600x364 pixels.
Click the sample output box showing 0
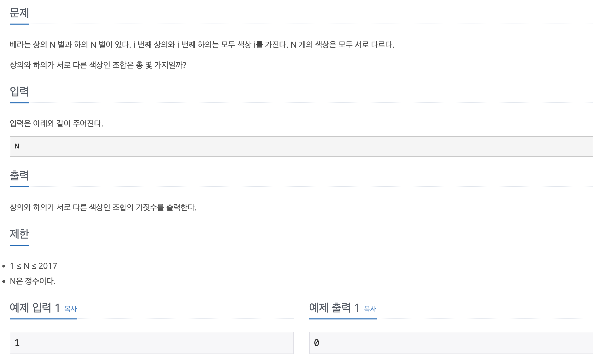(x=451, y=343)
